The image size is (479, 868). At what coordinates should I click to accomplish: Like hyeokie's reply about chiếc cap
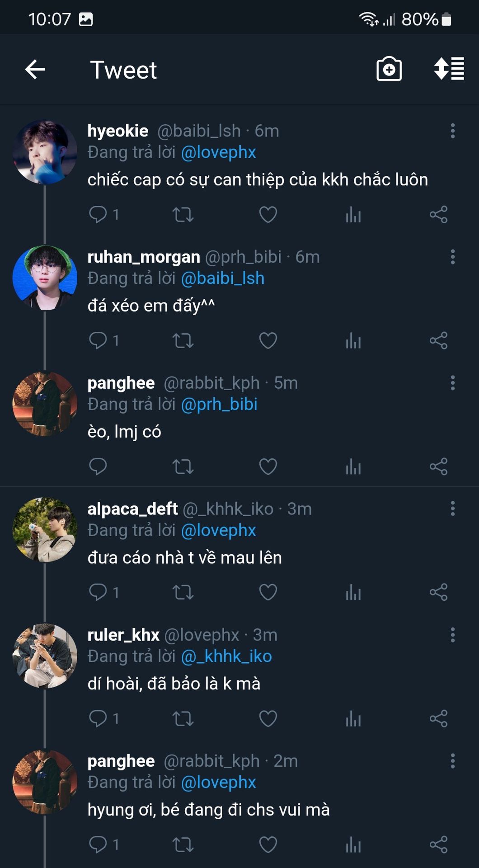(x=268, y=214)
